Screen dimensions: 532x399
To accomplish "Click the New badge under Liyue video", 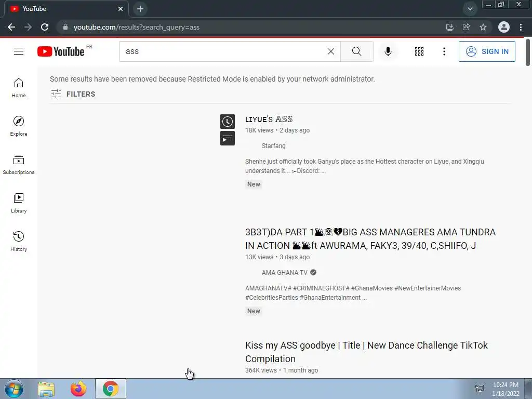I will [254, 184].
